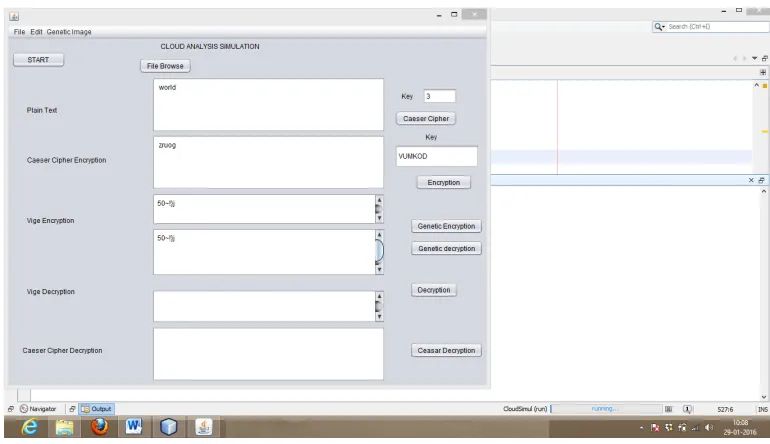Click up arrow of first Vige Encryption scrollbar
Viewport: 770px width, 444px height.
tap(379, 200)
